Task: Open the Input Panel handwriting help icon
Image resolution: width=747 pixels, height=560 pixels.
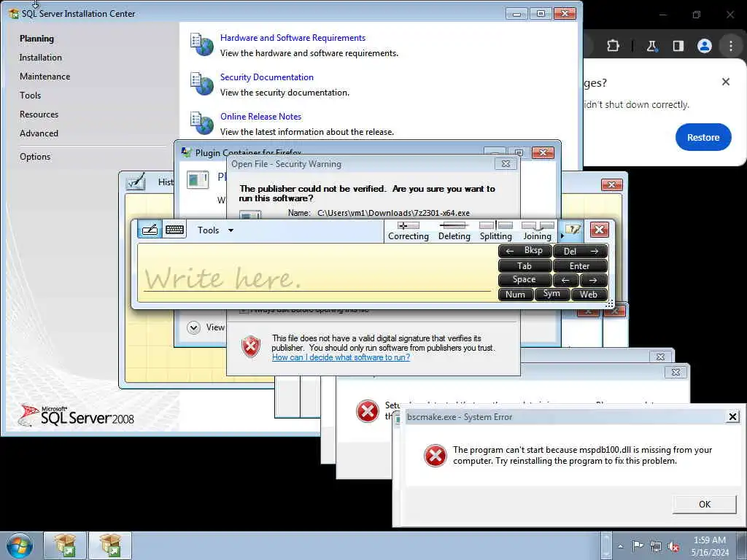Action: (x=572, y=230)
